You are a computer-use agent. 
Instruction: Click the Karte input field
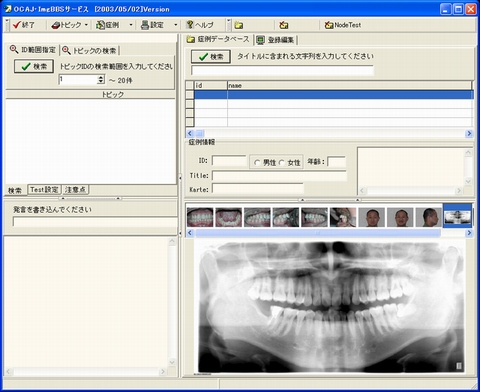tap(258, 189)
